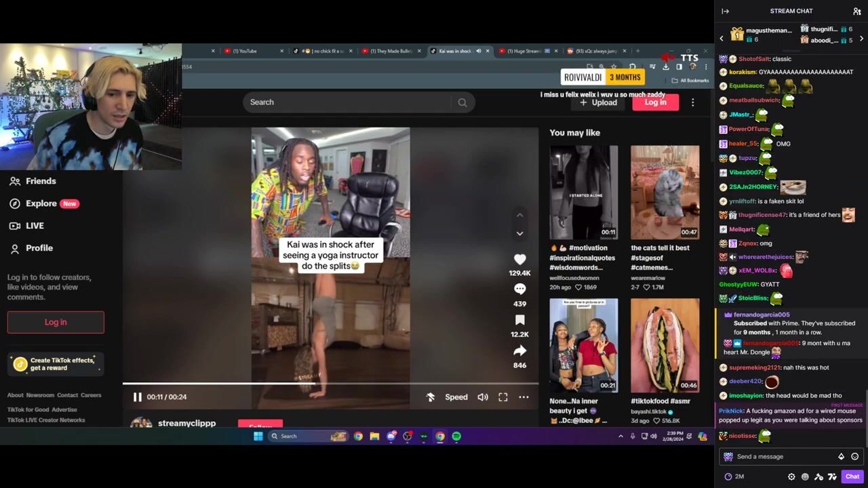The height and width of the screenshot is (488, 868).
Task: Open Friends in TikTok sidebar
Action: pyautogui.click(x=33, y=181)
